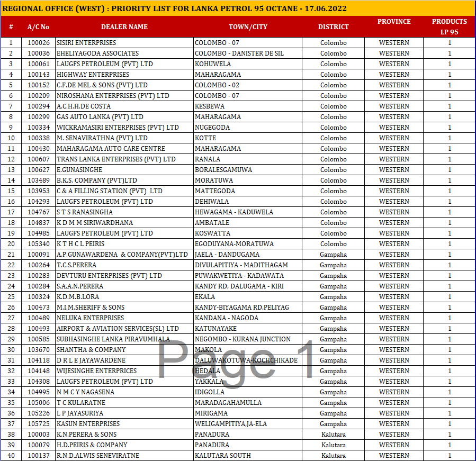Screen dimensions: 476x461
Task: Click the KESBEWA town cell
Action: (x=248, y=106)
